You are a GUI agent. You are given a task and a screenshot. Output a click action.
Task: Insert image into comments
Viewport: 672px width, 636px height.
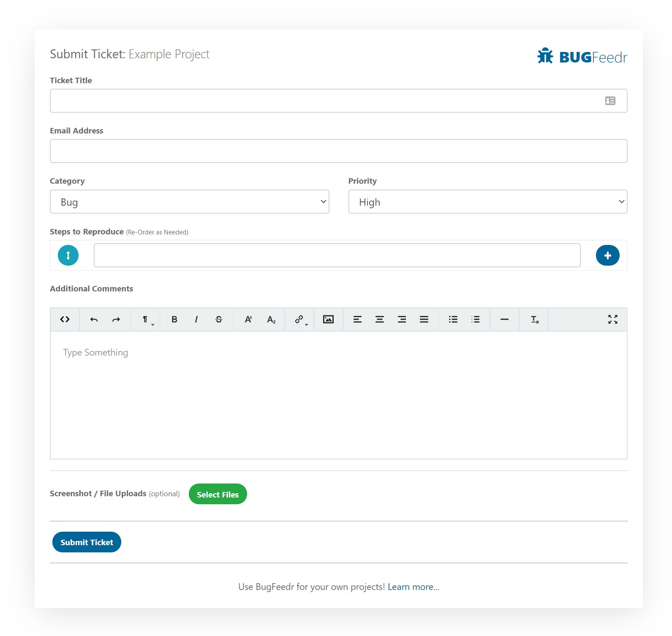pyautogui.click(x=328, y=319)
